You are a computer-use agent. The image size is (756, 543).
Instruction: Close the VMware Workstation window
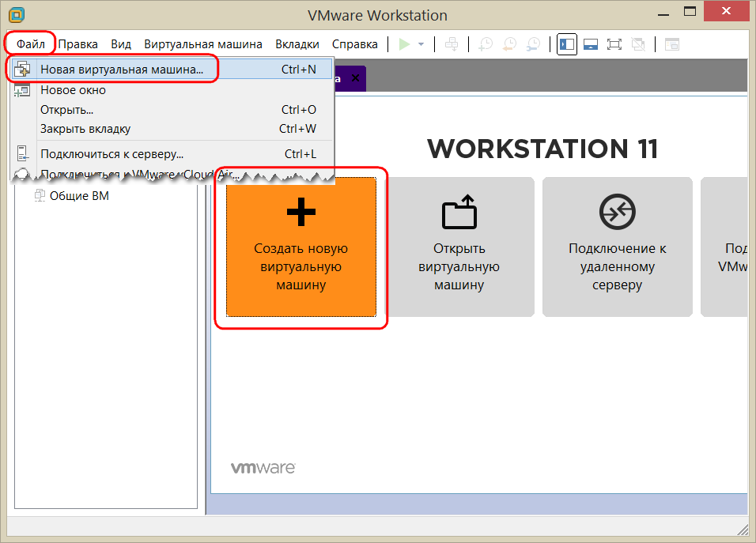[x=726, y=11]
